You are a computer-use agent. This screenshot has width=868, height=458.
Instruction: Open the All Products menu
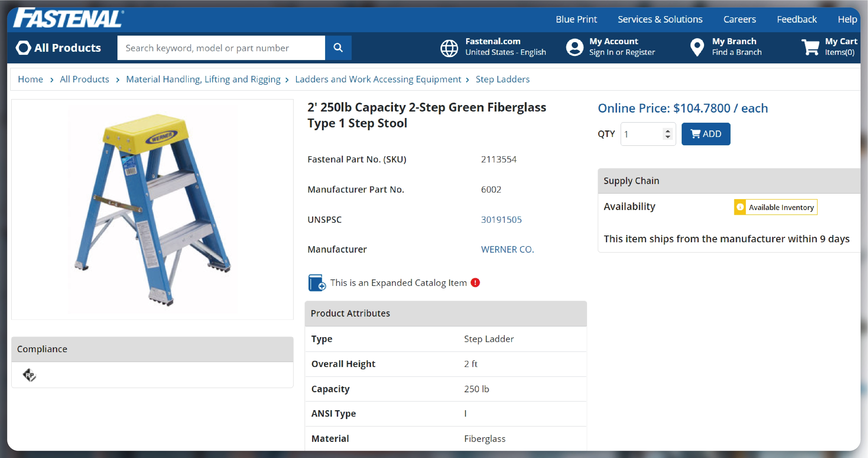(x=58, y=48)
